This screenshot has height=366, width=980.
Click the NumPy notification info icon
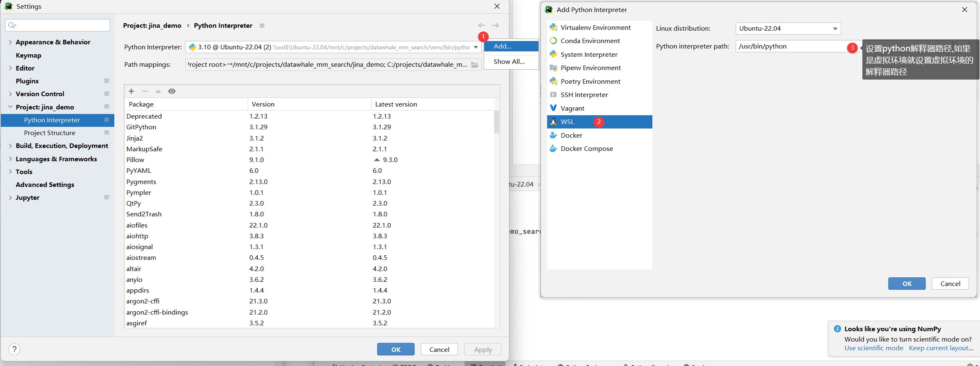point(837,329)
